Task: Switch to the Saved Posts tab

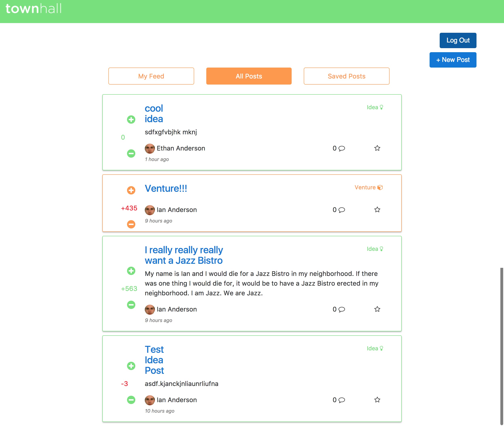Action: [346, 76]
